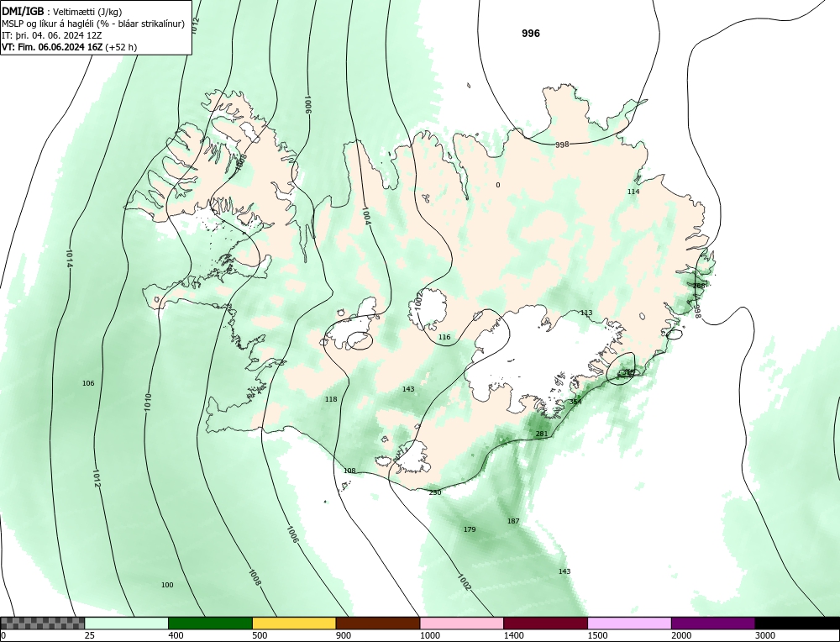This screenshot has height=642, width=840.
Task: Click the bold '996' low pressure label
Action: pyautogui.click(x=531, y=34)
